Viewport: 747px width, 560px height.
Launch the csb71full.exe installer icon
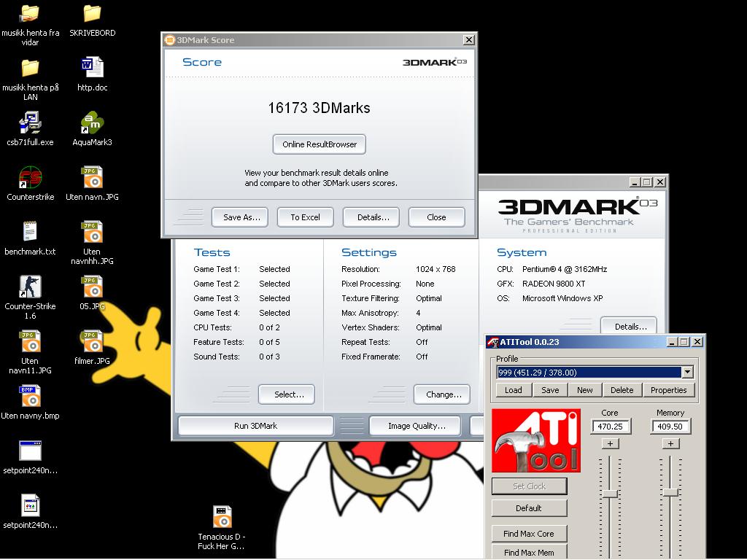pos(30,122)
